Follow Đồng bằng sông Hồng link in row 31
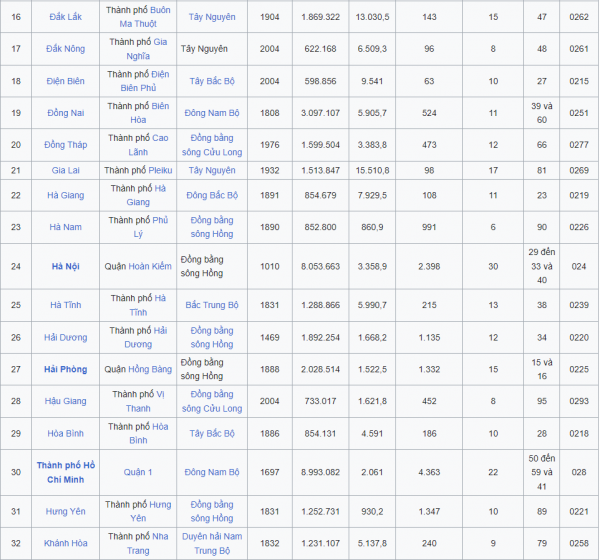Image resolution: width=600 pixels, height=560 pixels. coord(212,511)
